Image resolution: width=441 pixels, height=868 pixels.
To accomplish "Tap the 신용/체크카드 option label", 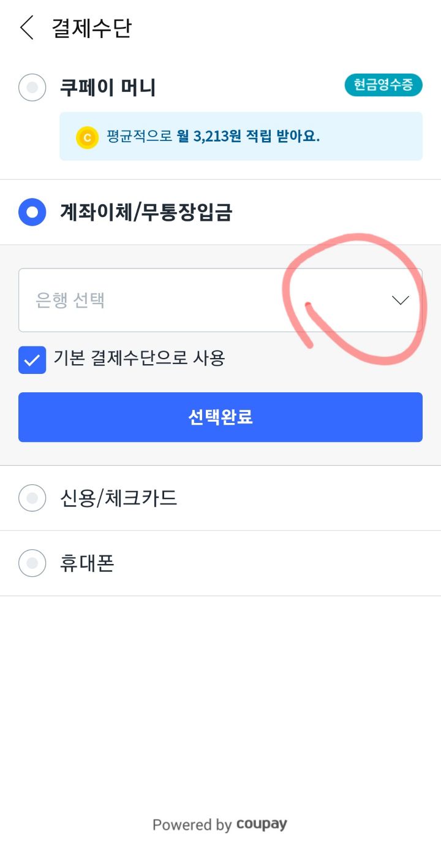I will (x=119, y=497).
